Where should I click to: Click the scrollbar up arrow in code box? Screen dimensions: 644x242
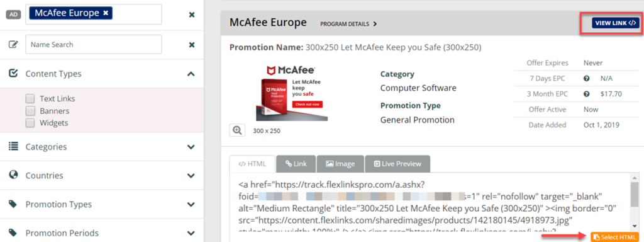635,177
